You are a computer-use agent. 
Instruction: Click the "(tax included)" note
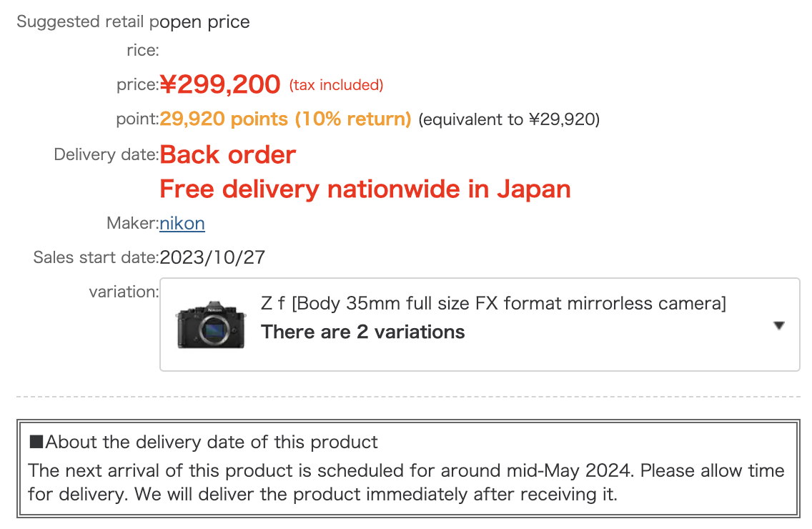[336, 86]
